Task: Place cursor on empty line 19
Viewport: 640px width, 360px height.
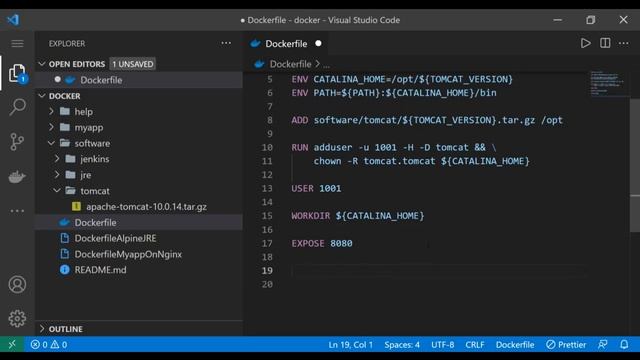Action: [439, 271]
